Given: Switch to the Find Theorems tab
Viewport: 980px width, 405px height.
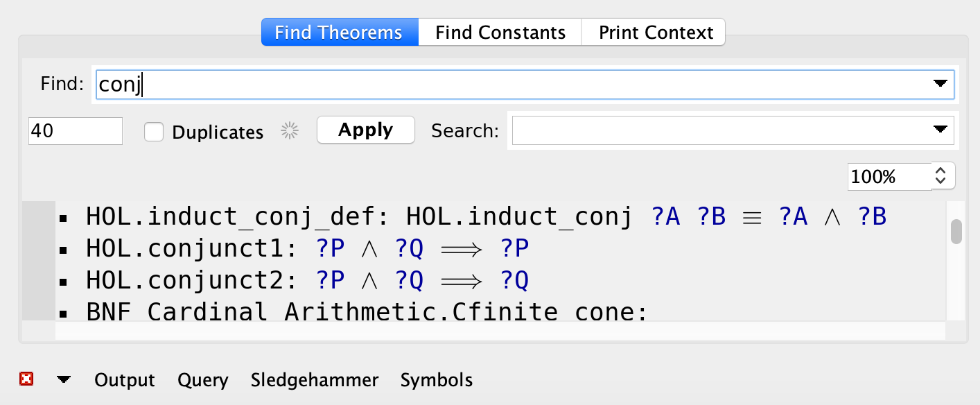Looking at the screenshot, I should pyautogui.click(x=339, y=32).
